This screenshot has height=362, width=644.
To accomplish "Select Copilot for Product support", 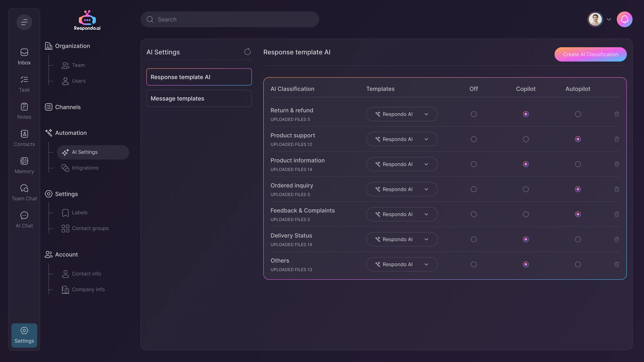I will coord(525,139).
